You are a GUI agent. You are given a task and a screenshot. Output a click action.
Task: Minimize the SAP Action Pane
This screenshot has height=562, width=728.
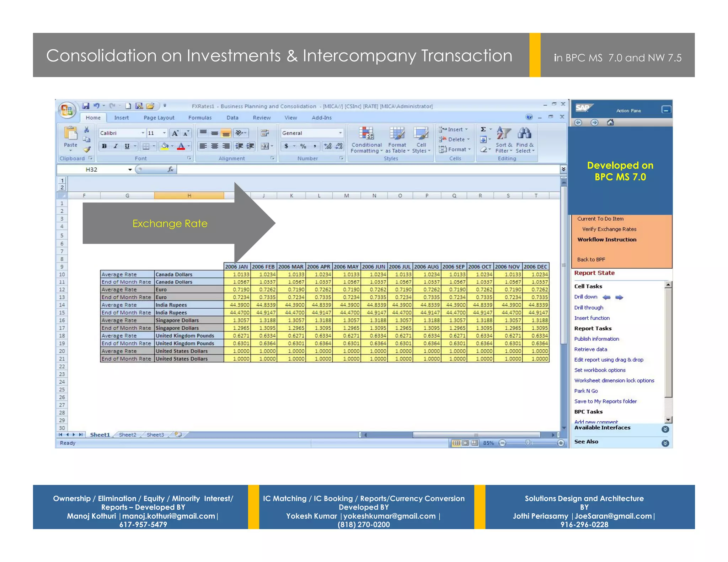[666, 110]
